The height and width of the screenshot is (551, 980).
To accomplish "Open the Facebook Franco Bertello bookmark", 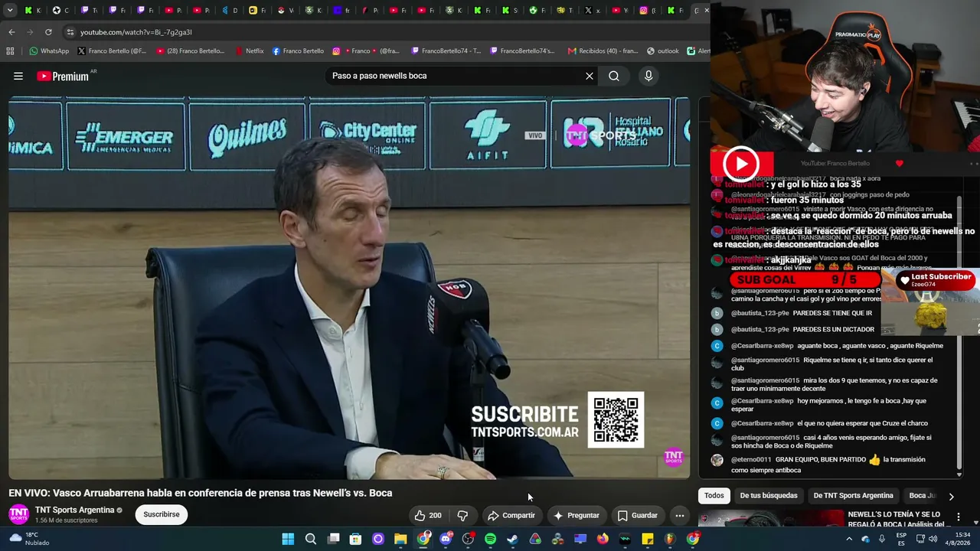I will point(298,51).
